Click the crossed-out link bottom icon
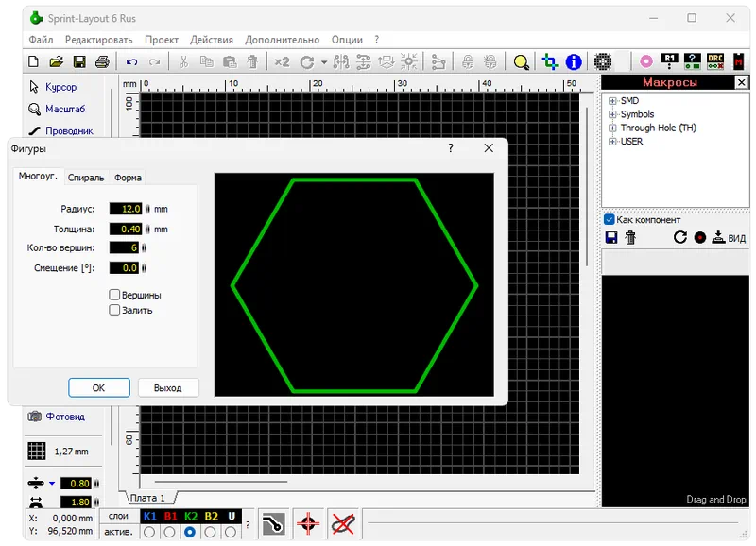Image resolution: width=756 pixels, height=546 pixels. pos(343,523)
